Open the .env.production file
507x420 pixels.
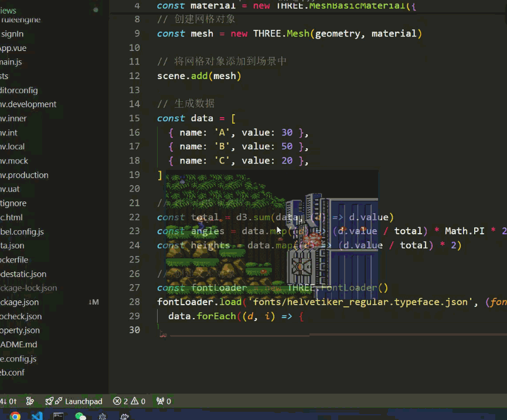click(25, 175)
